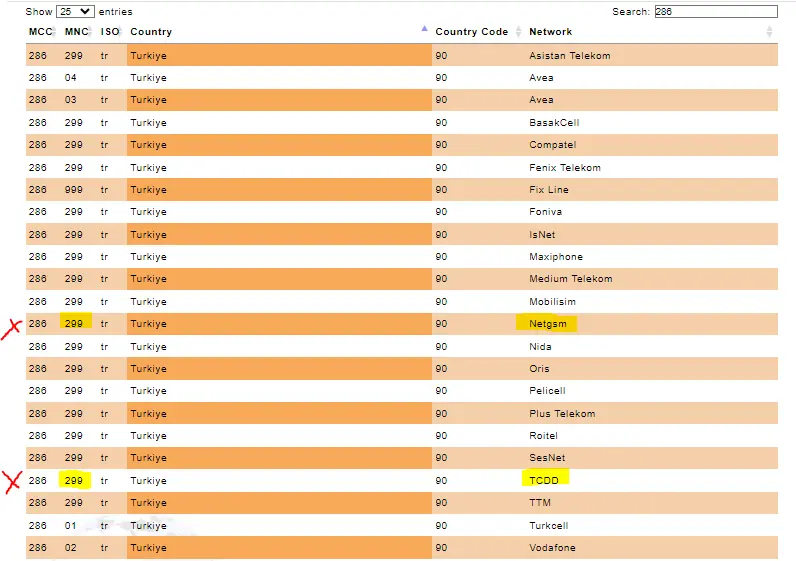Image resolution: width=796 pixels, height=561 pixels.
Task: Select the Maxiphone network cell
Action: click(556, 257)
